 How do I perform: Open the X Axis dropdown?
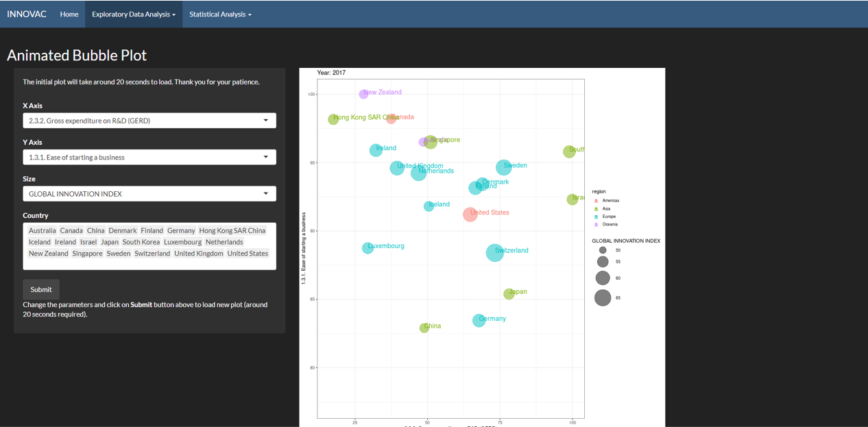(149, 121)
